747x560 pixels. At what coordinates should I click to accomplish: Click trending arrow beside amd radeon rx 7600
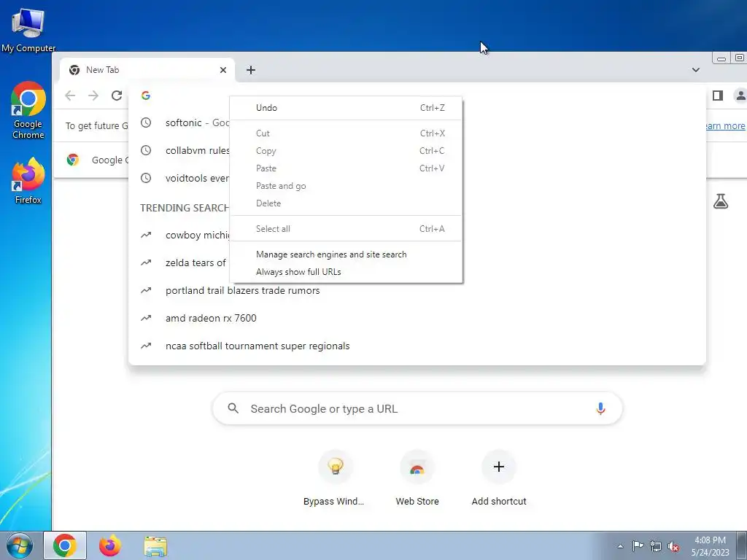[x=146, y=318]
